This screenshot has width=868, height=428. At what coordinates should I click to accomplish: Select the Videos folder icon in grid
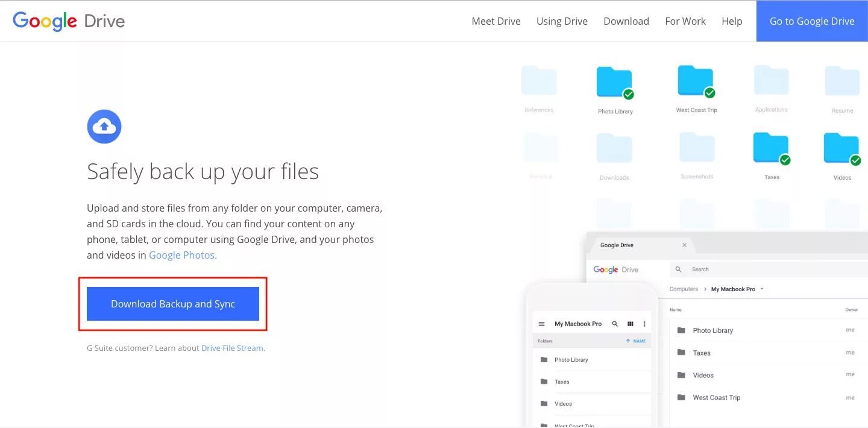click(x=842, y=149)
